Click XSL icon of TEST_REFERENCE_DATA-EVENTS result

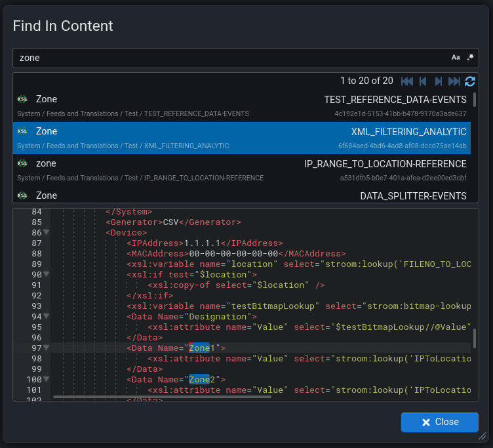[22, 100]
